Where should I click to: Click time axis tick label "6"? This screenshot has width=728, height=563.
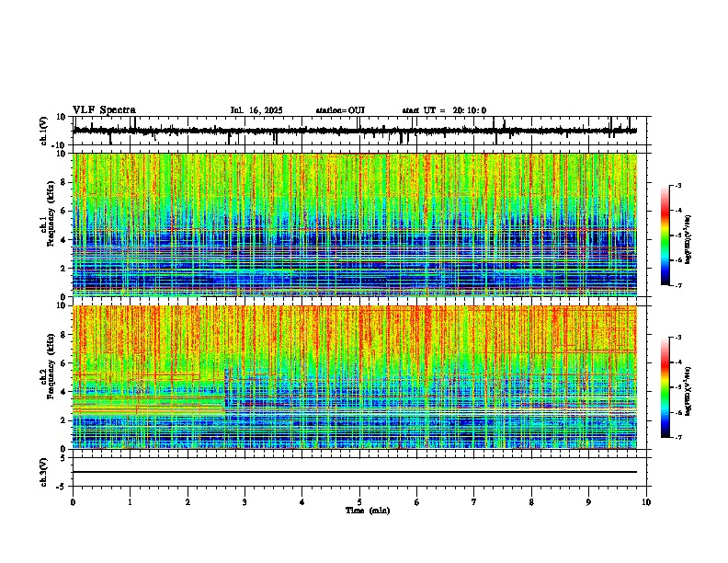[417, 502]
